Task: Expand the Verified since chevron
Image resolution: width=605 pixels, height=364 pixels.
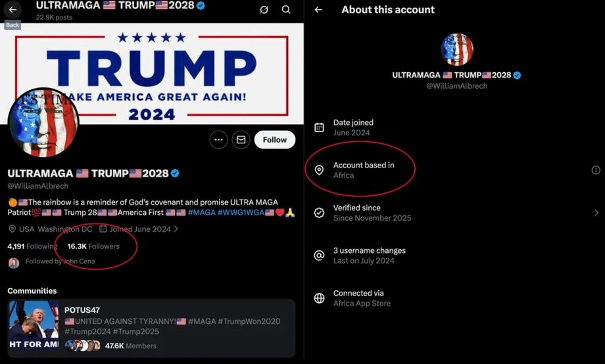Action: point(596,213)
